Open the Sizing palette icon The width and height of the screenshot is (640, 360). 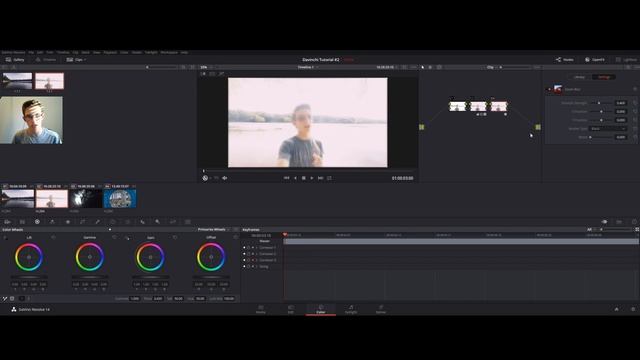pos(173,222)
